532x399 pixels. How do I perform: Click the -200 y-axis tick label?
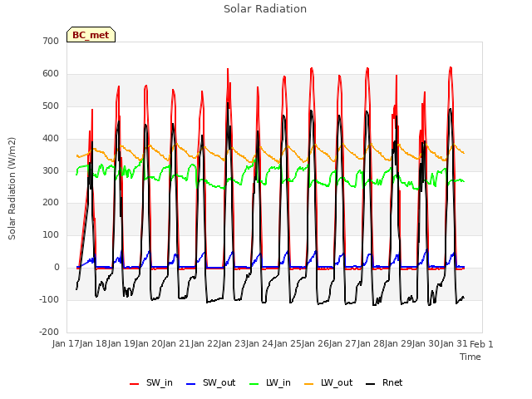click(x=49, y=332)
